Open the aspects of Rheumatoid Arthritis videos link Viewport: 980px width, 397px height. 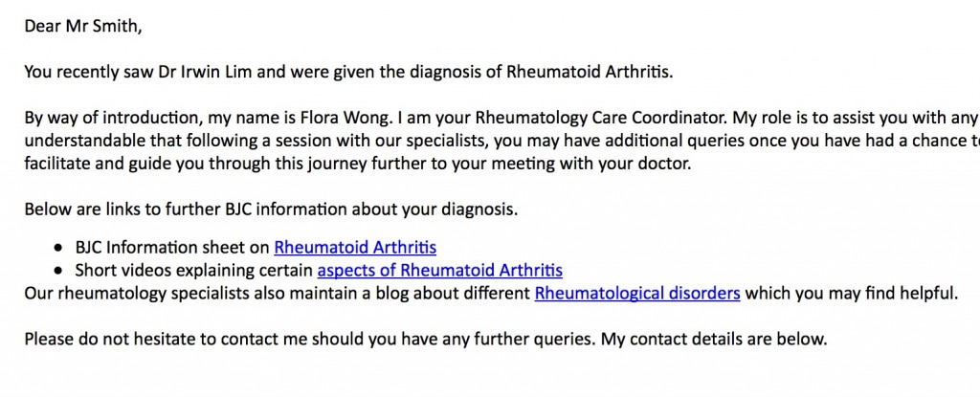click(440, 271)
